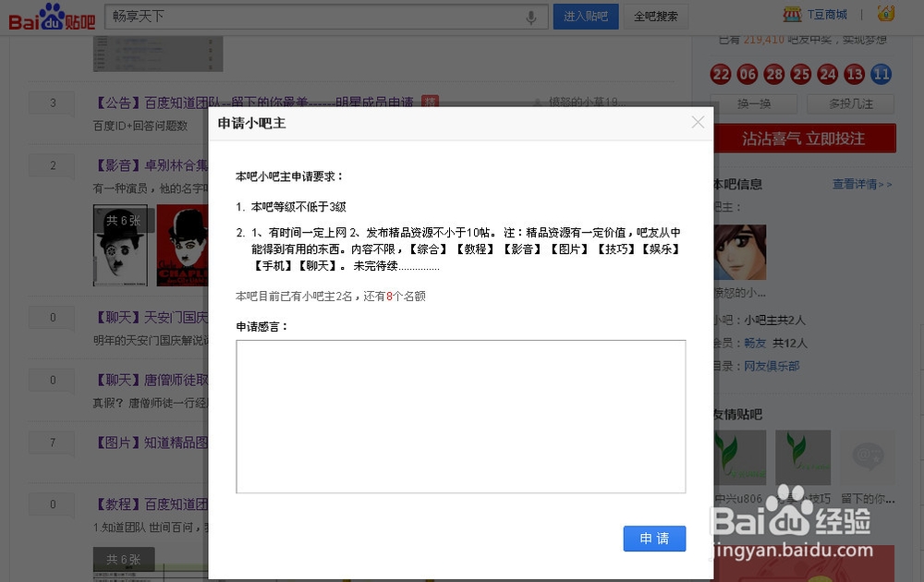
Task: Click the 沾沾喜气 立即投注 banner button
Action: pos(804,138)
